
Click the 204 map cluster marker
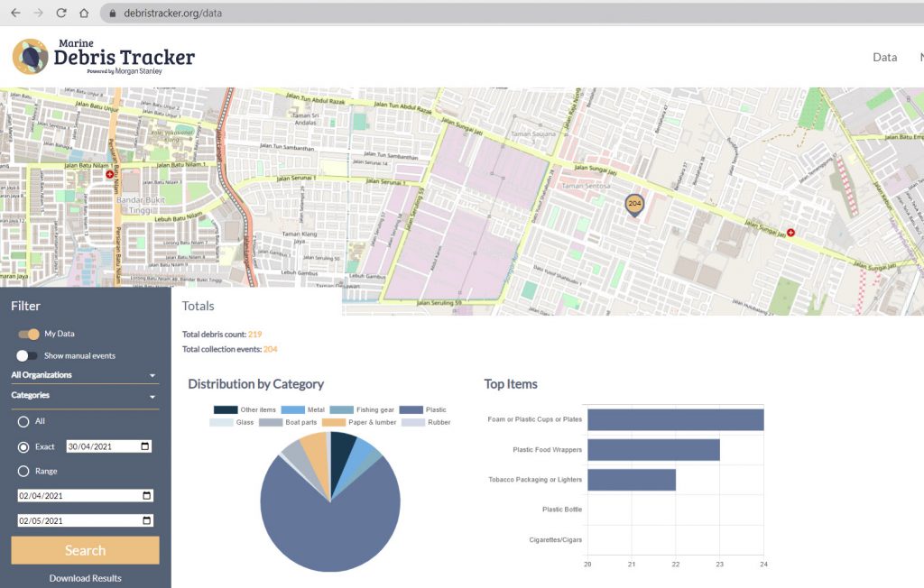pyautogui.click(x=634, y=205)
